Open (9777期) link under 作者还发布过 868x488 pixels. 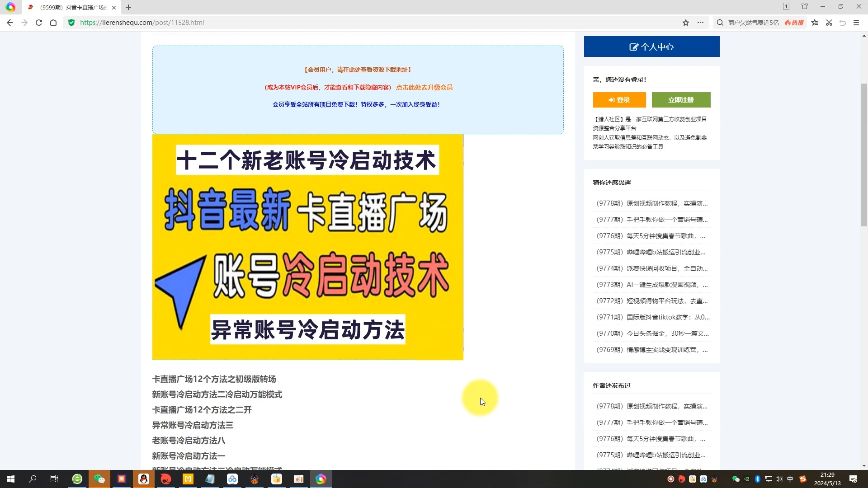coord(652,422)
